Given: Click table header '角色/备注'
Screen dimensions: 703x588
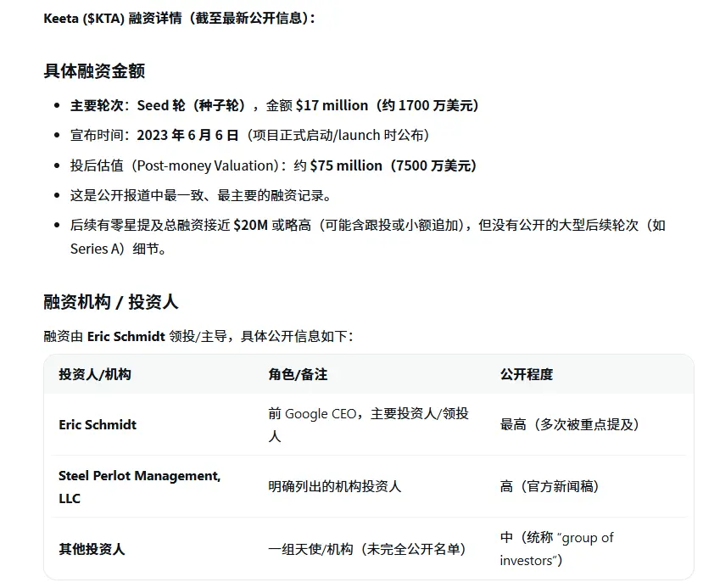Looking at the screenshot, I should tap(298, 374).
